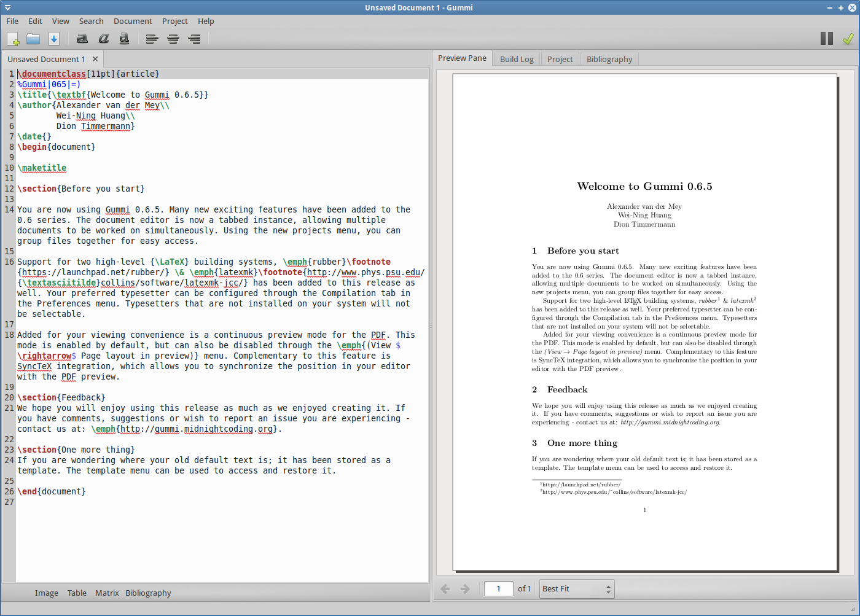The height and width of the screenshot is (616, 860).
Task: Switch to the Build Log tab
Action: tap(517, 59)
